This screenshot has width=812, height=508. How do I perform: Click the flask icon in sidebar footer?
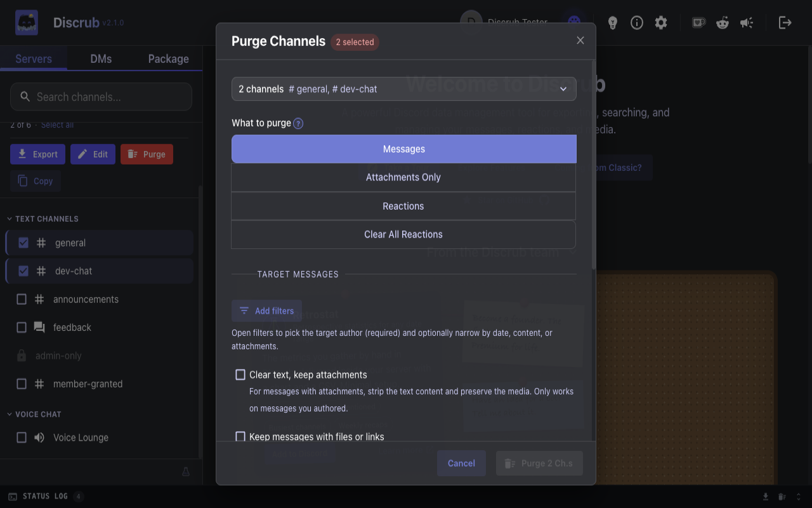186,471
